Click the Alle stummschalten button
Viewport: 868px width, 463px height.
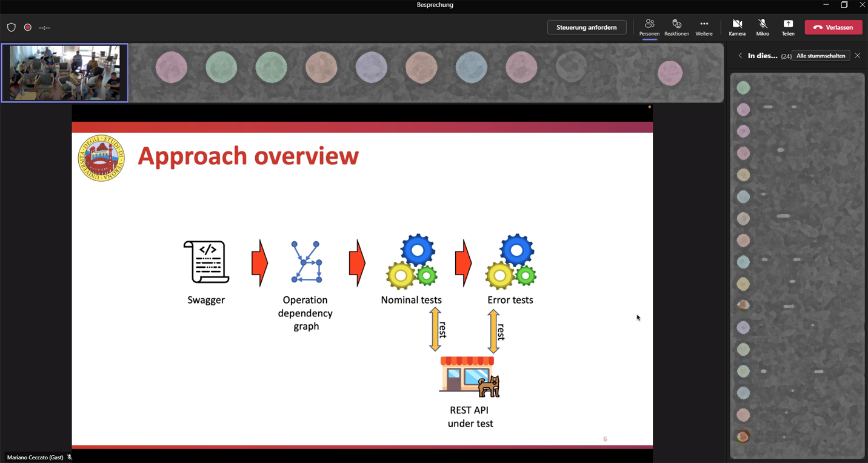coord(820,56)
